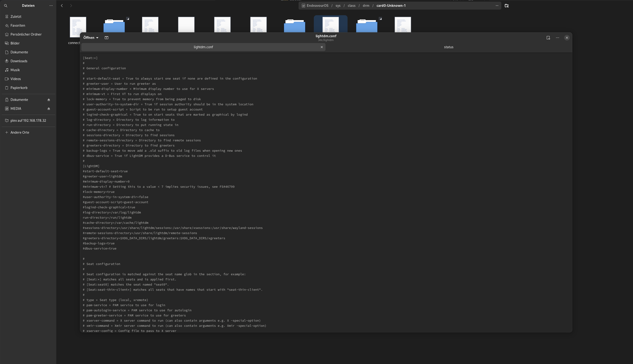Close the lightdm.conf tab

click(x=322, y=47)
